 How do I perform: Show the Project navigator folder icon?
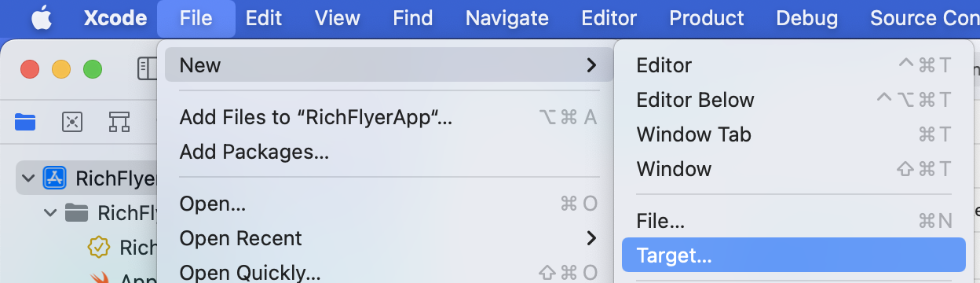point(26,121)
